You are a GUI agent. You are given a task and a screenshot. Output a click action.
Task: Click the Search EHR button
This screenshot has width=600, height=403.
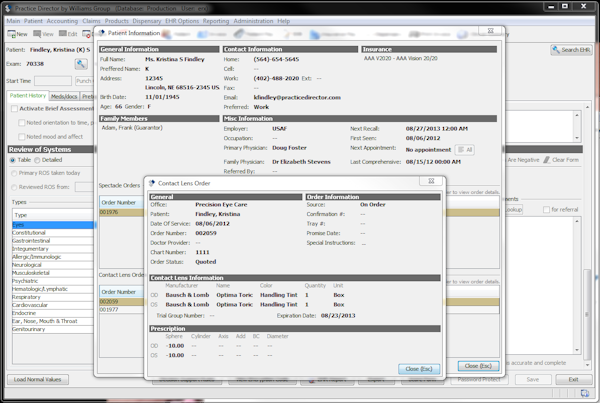point(571,50)
